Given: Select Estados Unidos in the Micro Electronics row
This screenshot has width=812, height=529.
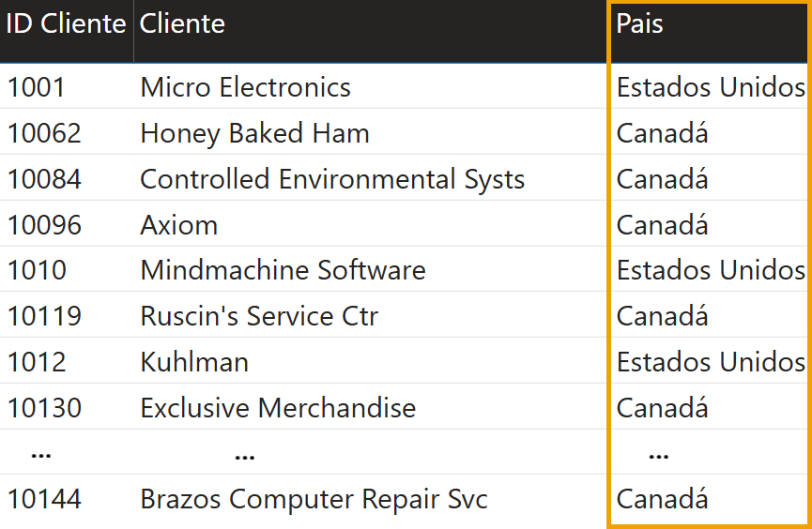Looking at the screenshot, I should 711,87.
